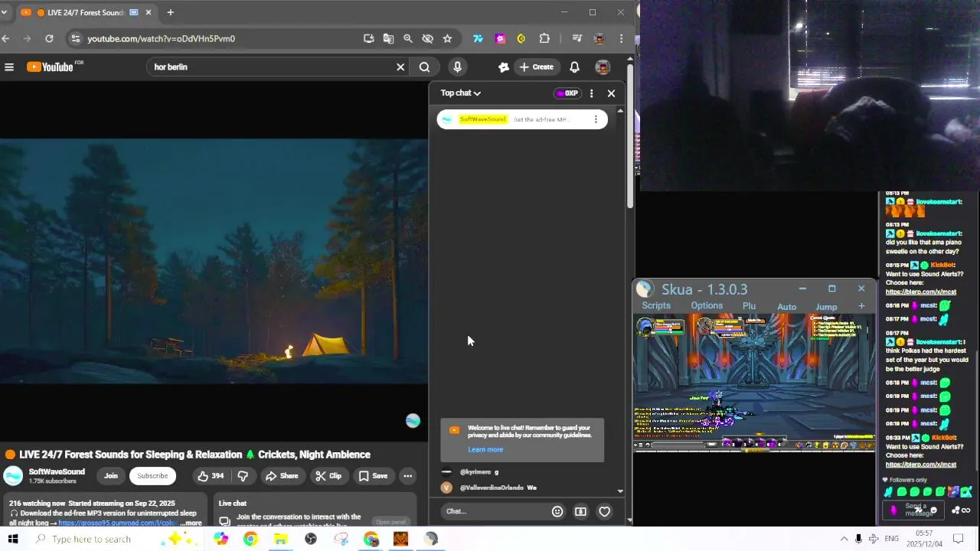
Task: Open Jump menu in Skua
Action: (826, 307)
